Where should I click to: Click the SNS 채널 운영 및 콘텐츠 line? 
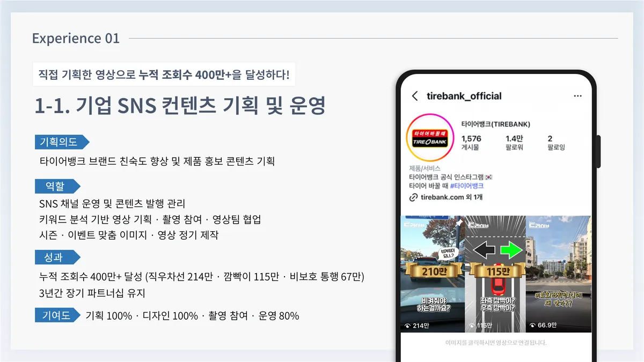point(112,204)
